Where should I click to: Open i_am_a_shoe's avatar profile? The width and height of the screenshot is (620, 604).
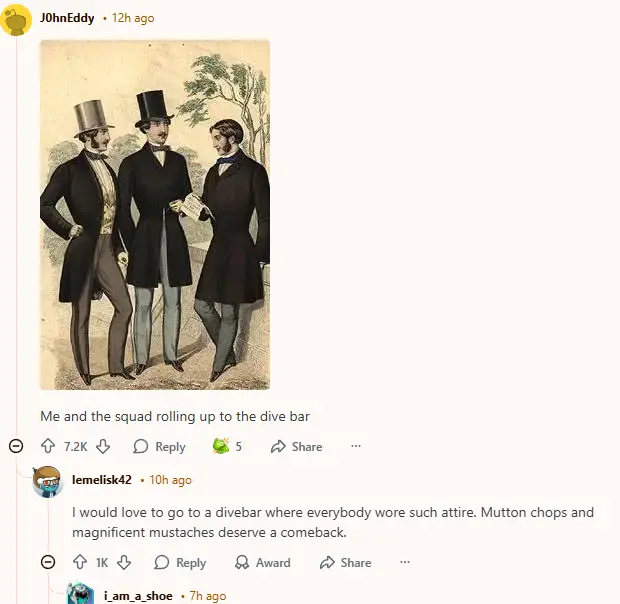[80, 593]
